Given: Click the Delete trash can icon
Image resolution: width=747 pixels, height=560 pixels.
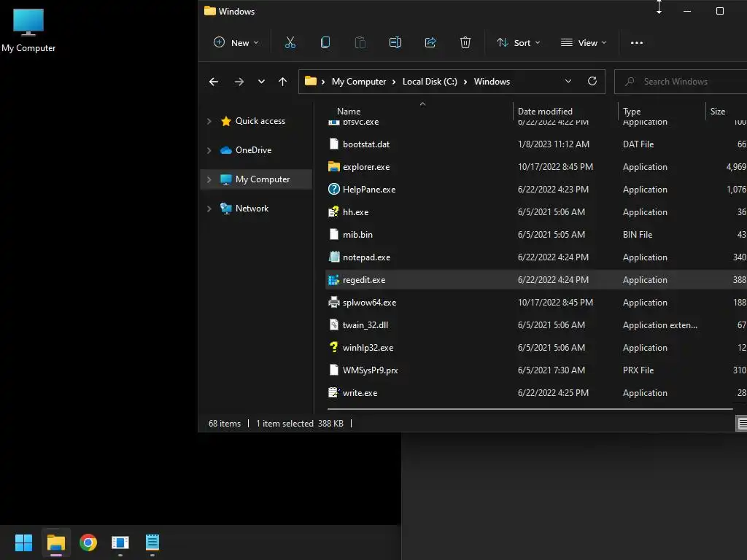Looking at the screenshot, I should point(465,42).
